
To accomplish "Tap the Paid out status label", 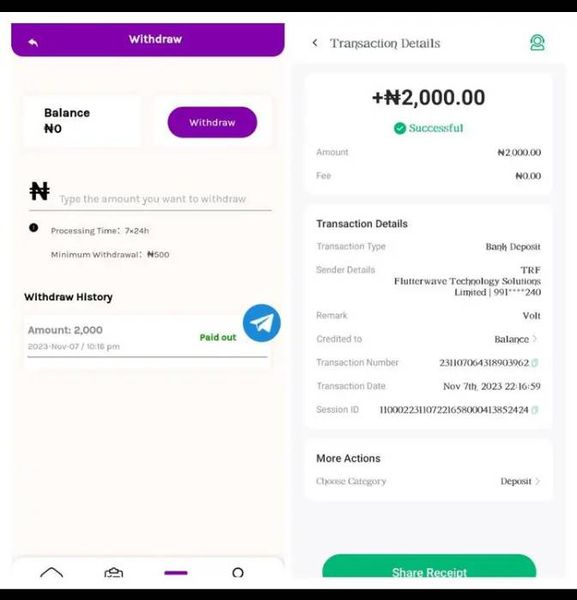I will [218, 337].
